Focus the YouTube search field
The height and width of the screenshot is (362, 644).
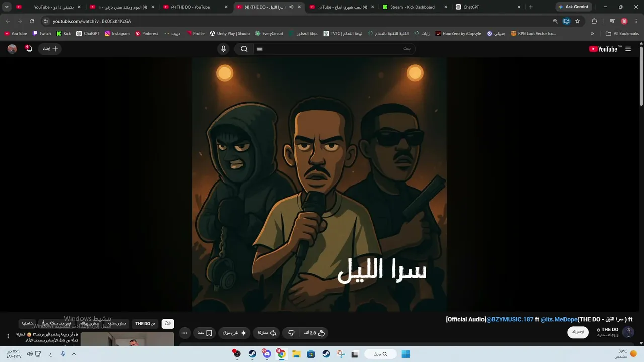tap(333, 49)
